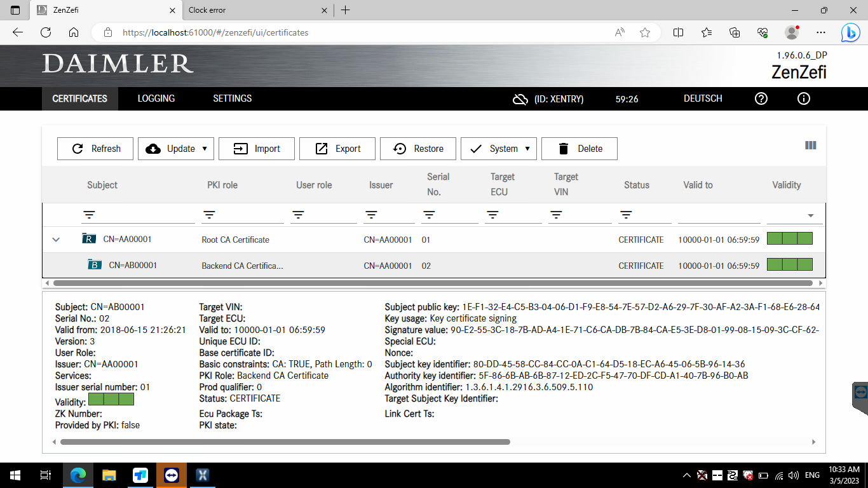Viewport: 868px width, 488px height.
Task: Click the filter icon under the Status column
Action: (x=626, y=214)
